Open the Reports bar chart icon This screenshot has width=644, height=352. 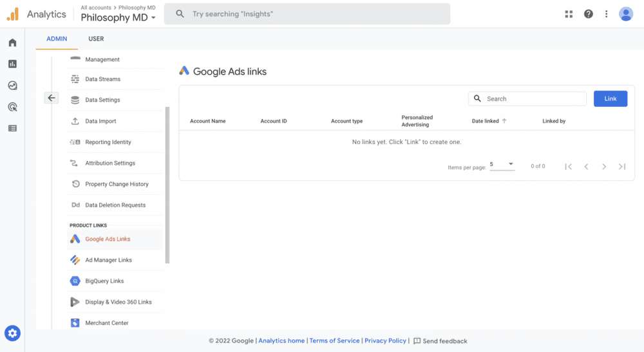coord(13,64)
